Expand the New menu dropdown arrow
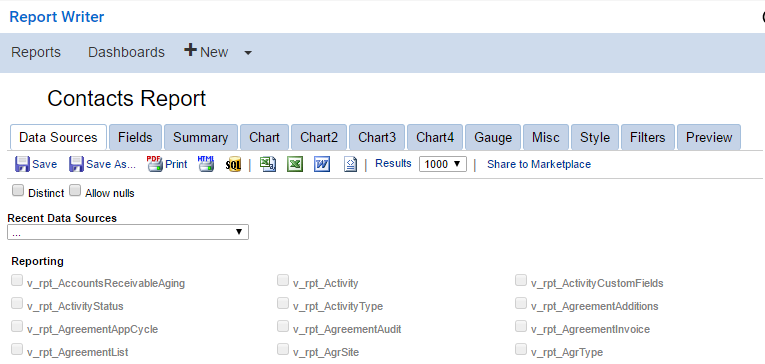 248,53
